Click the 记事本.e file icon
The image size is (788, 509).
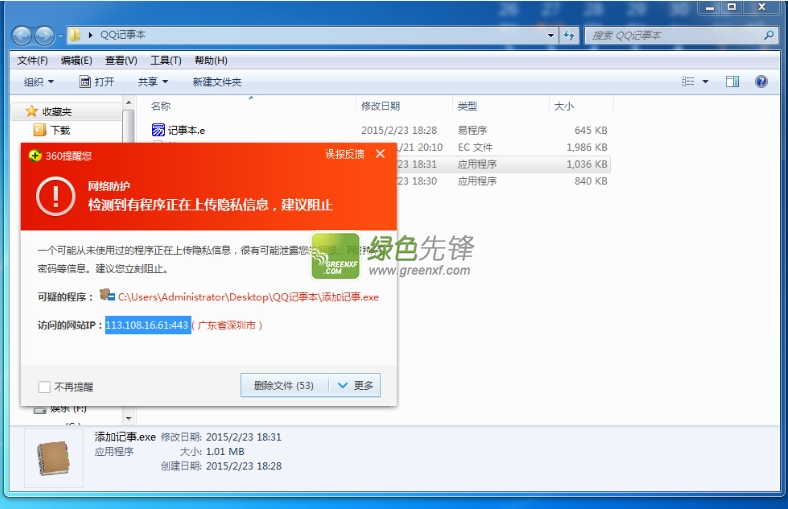click(x=158, y=130)
